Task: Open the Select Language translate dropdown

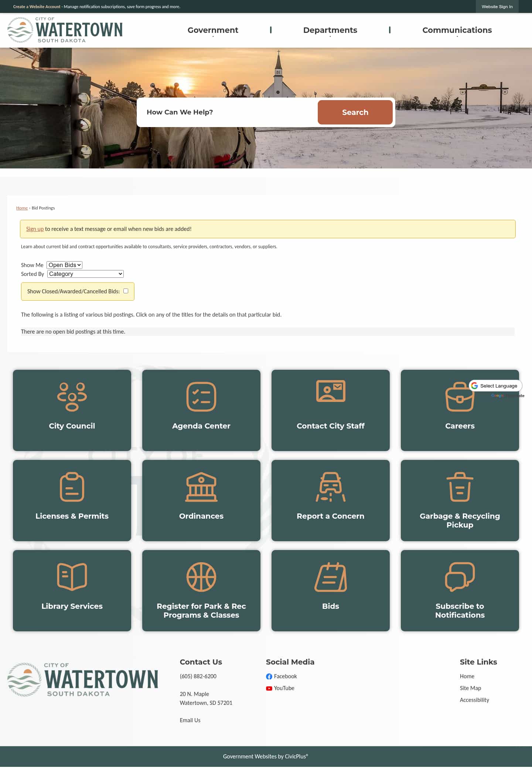Action: 495,386
